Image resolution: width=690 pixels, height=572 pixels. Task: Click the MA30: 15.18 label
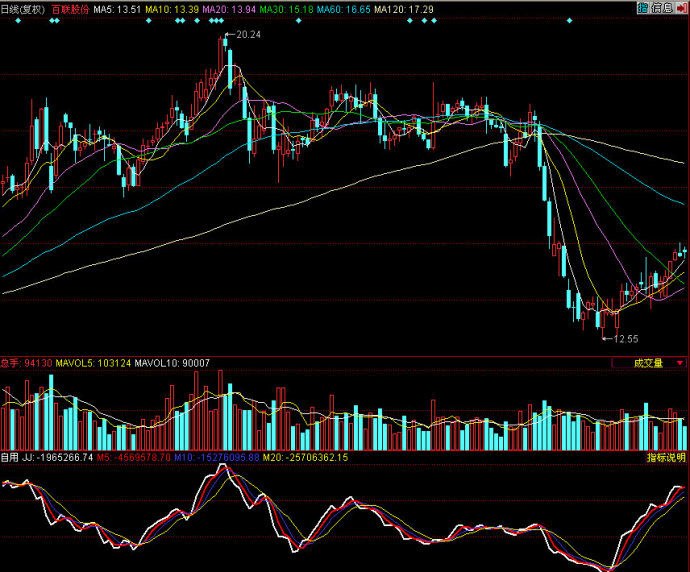click(x=286, y=9)
